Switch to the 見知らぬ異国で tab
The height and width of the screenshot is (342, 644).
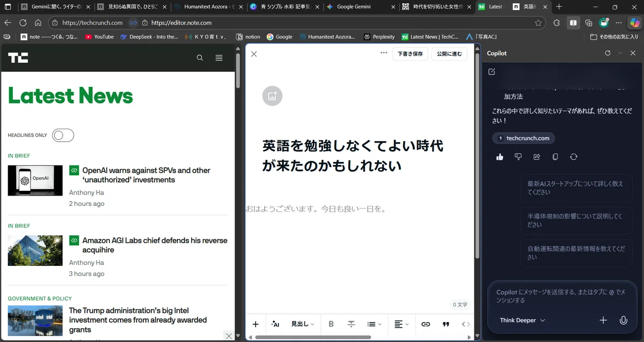132,7
